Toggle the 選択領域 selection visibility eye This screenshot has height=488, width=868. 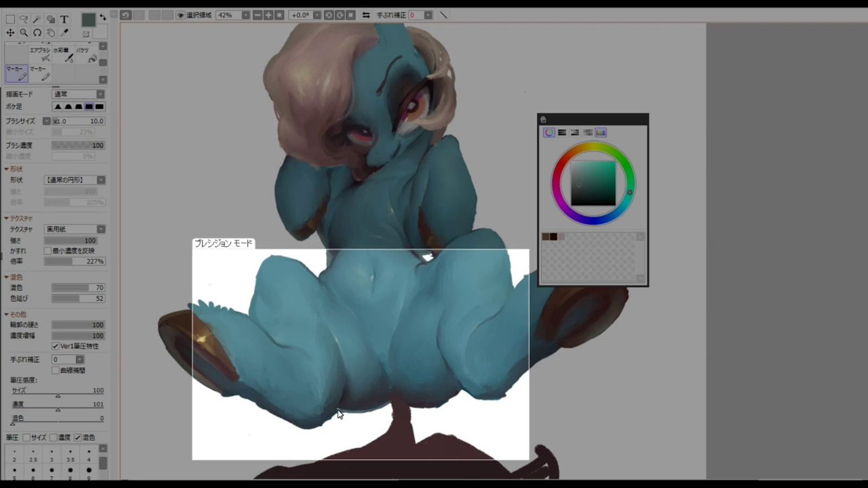[180, 15]
